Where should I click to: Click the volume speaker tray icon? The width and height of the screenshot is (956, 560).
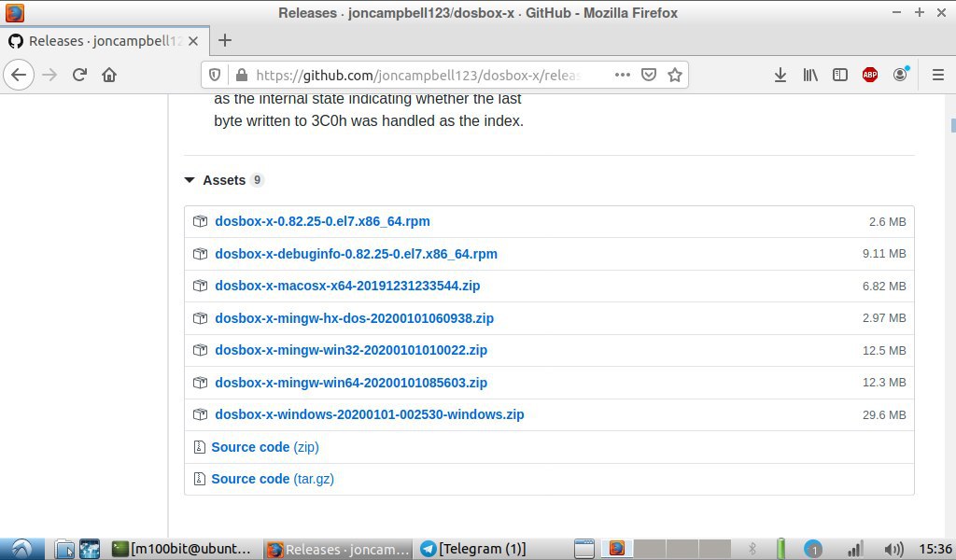point(893,549)
